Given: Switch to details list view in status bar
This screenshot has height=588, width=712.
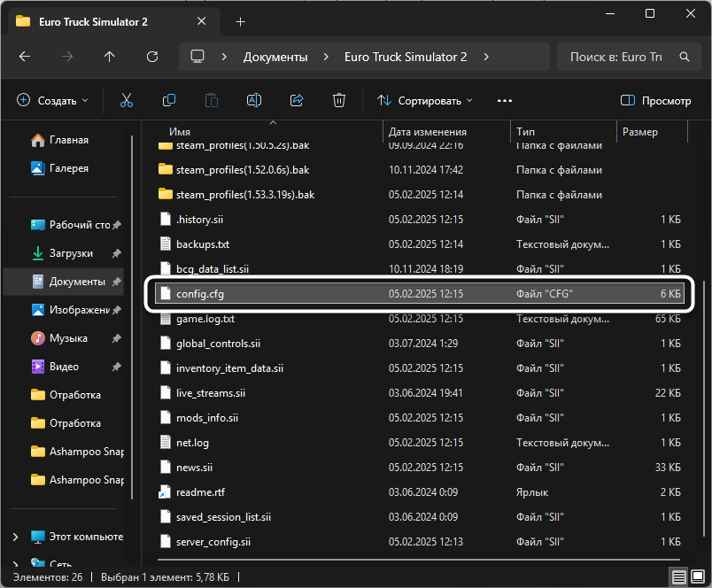Looking at the screenshot, I should (x=678, y=577).
